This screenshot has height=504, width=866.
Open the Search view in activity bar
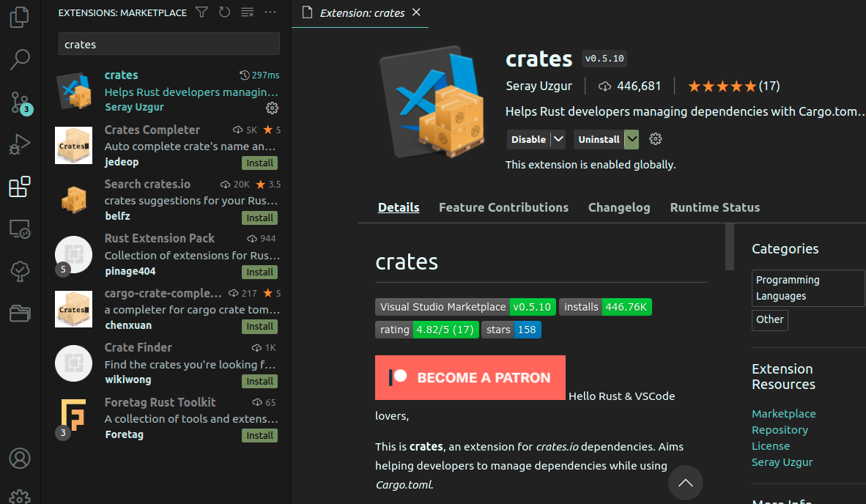click(x=20, y=59)
